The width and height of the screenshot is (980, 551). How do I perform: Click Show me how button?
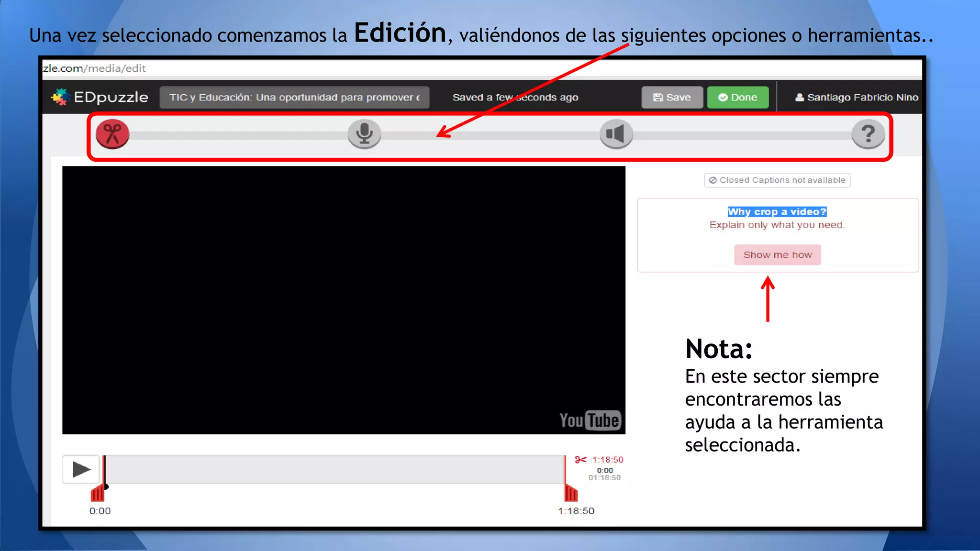[x=777, y=255]
